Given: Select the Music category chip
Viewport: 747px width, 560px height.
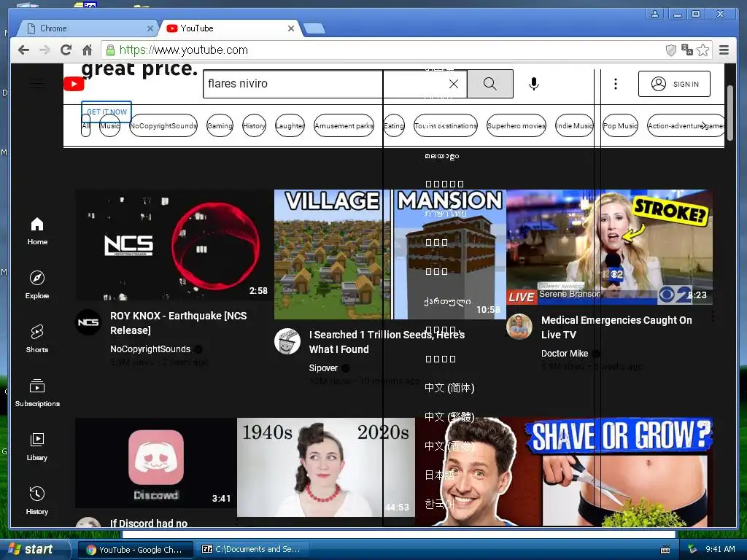Looking at the screenshot, I should [109, 125].
